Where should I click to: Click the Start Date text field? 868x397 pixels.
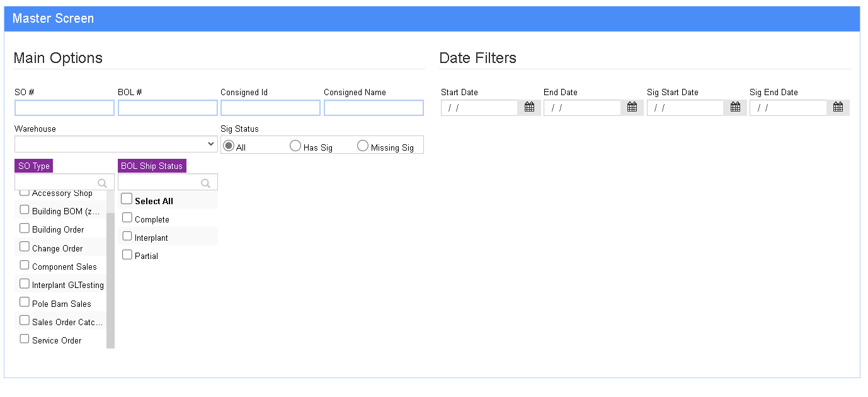click(479, 108)
